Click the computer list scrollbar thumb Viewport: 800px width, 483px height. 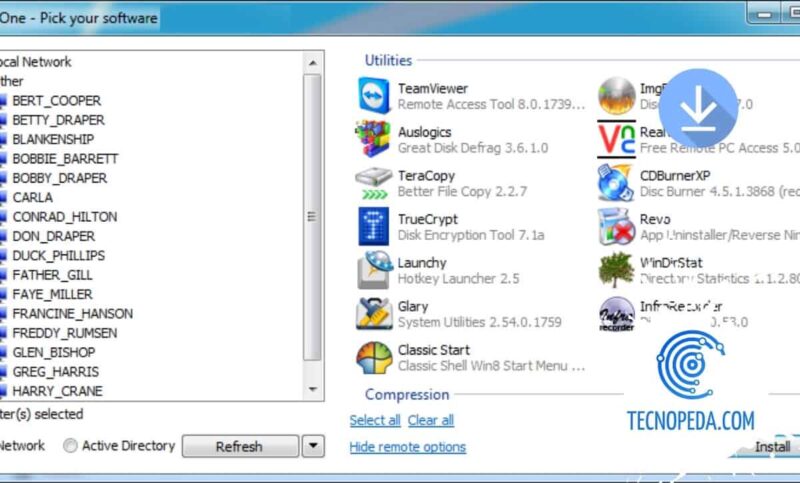pos(312,217)
